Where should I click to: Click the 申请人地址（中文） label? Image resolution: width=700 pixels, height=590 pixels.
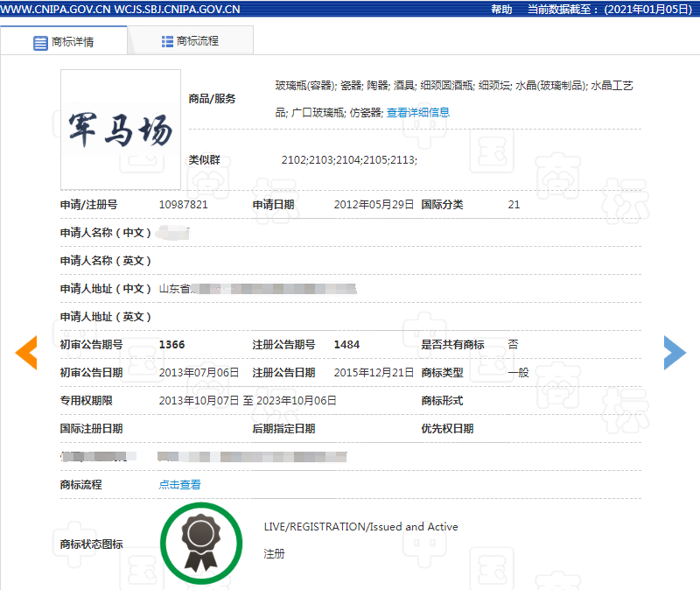106,289
